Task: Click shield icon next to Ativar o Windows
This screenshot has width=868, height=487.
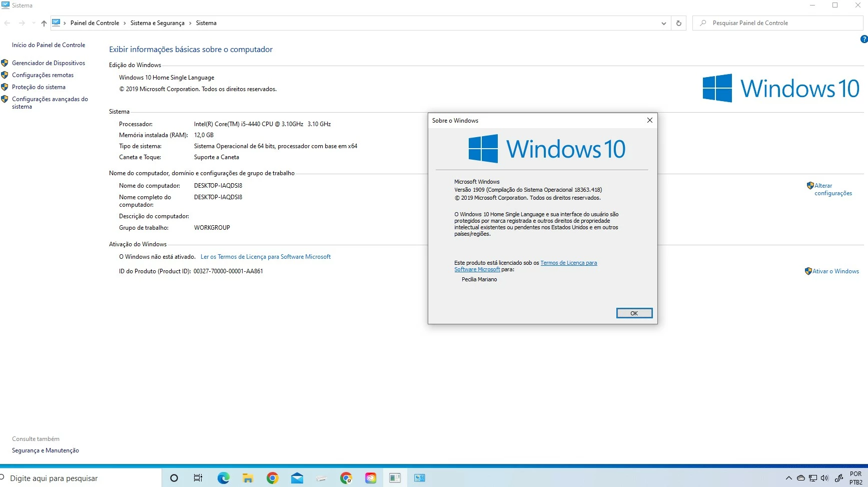Action: coord(808,271)
